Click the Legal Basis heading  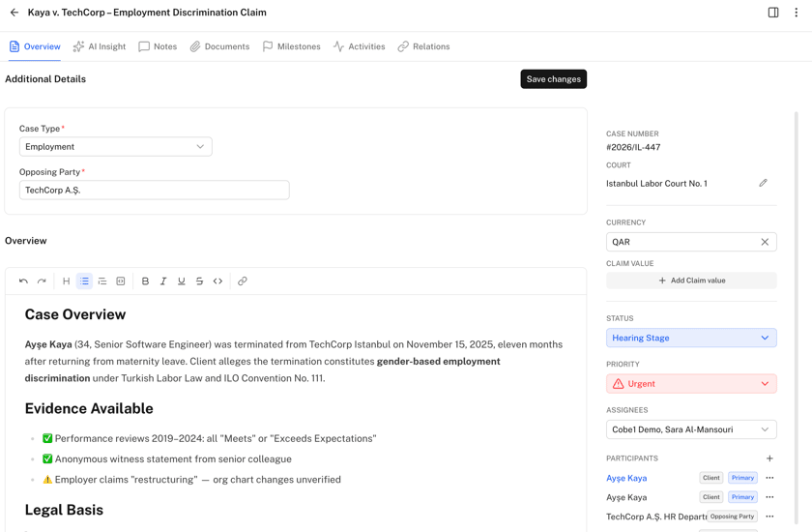point(64,510)
